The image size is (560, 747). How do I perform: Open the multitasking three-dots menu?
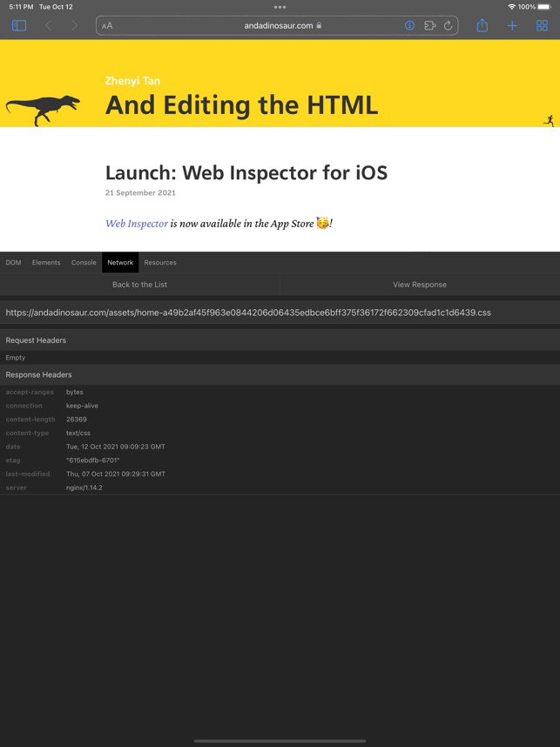(280, 7)
